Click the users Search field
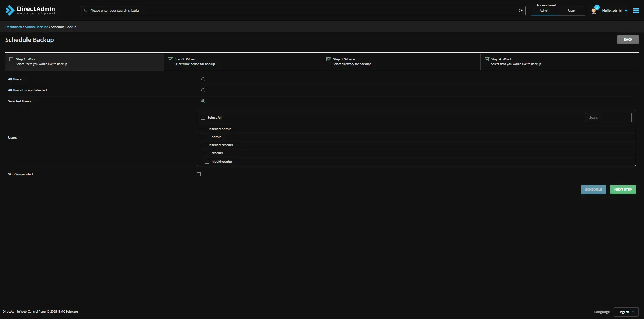The width and height of the screenshot is (644, 319). point(608,118)
